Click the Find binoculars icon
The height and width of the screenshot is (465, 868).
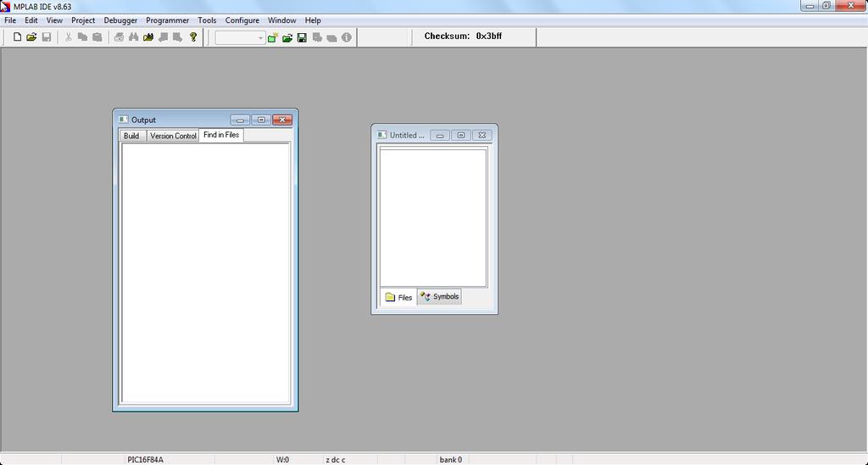tap(133, 37)
